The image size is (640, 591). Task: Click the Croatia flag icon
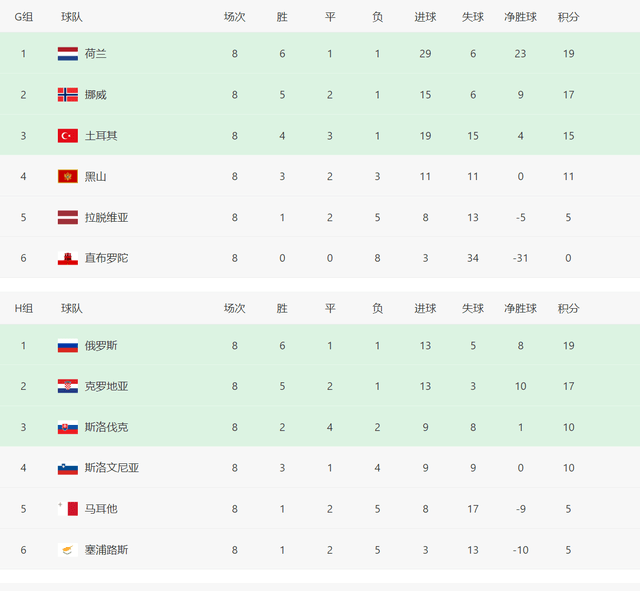(68, 387)
